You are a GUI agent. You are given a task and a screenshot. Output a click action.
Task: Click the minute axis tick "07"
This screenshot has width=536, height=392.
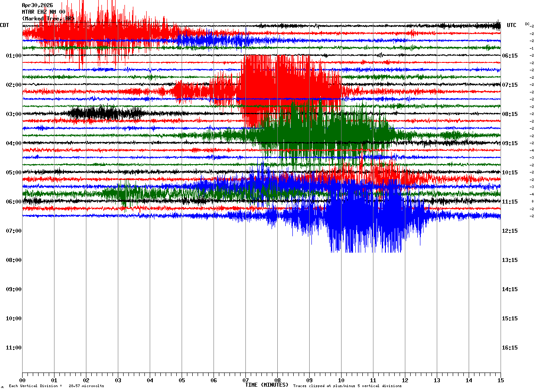(x=245, y=380)
